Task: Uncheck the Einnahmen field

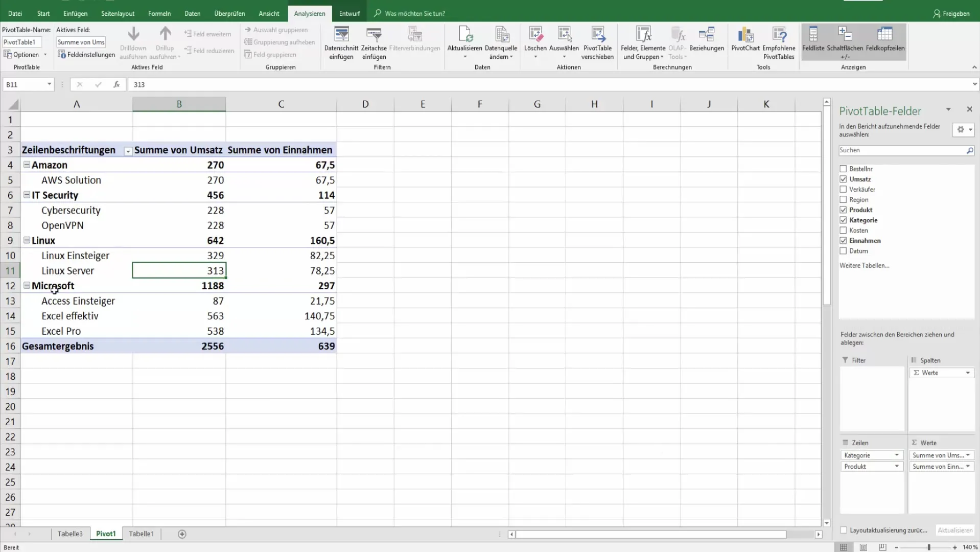Action: pos(843,240)
